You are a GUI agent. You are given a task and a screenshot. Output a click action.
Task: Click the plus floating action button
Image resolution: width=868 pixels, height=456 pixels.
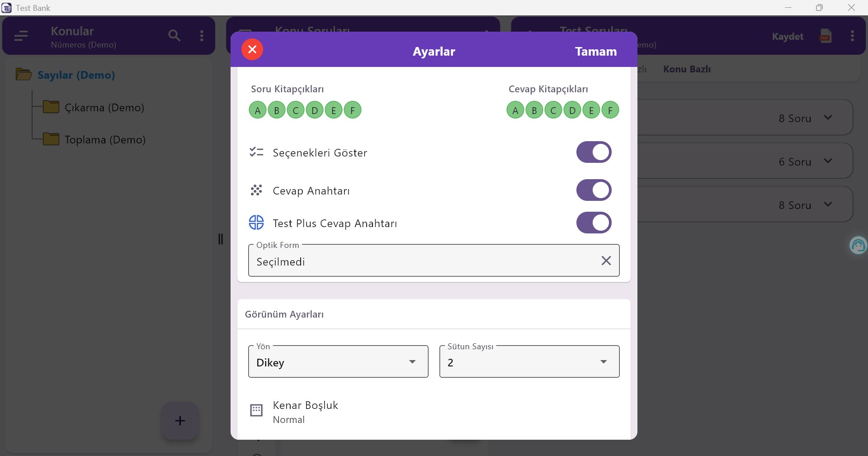tap(180, 421)
